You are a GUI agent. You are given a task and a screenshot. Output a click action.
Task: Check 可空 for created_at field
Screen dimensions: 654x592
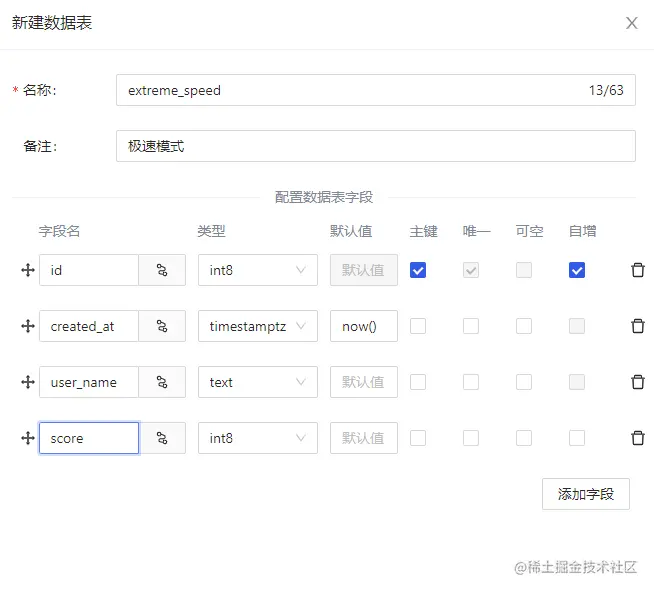point(523,326)
